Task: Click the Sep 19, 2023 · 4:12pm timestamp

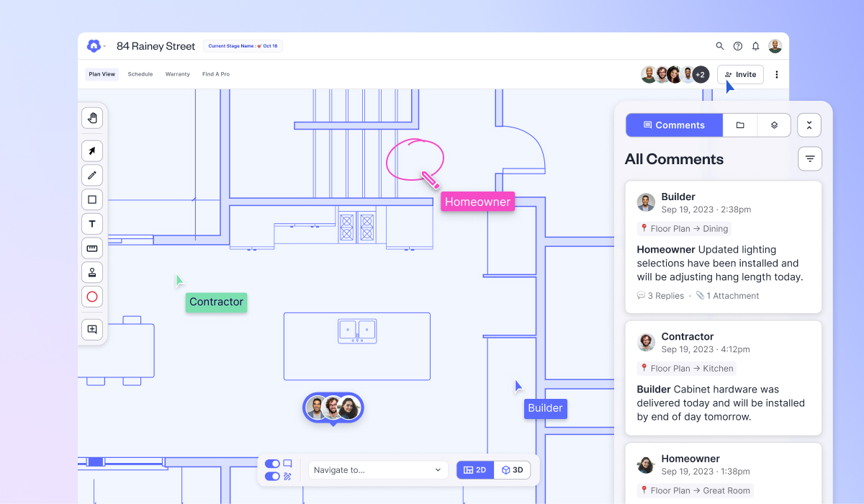Action: click(706, 349)
